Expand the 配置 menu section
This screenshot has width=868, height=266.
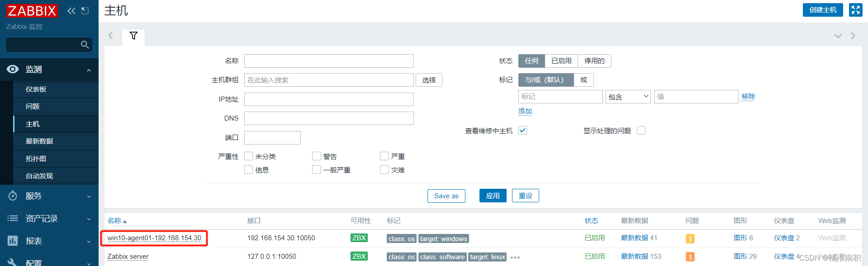coord(89,263)
